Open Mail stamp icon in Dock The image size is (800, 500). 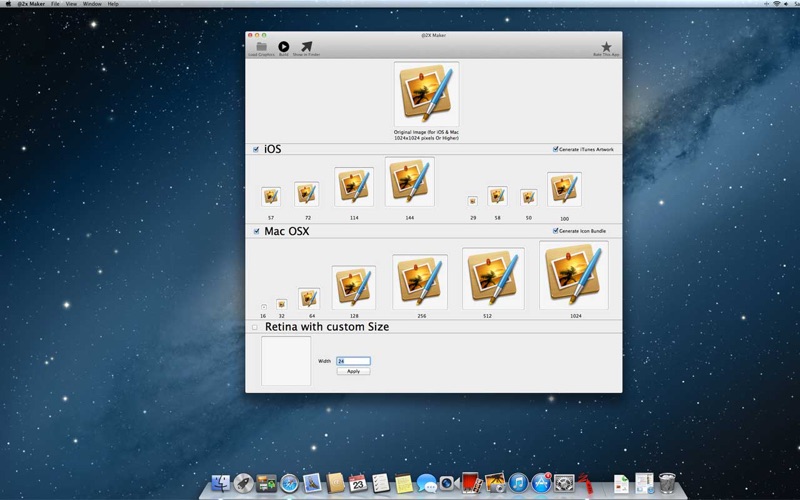click(312, 483)
